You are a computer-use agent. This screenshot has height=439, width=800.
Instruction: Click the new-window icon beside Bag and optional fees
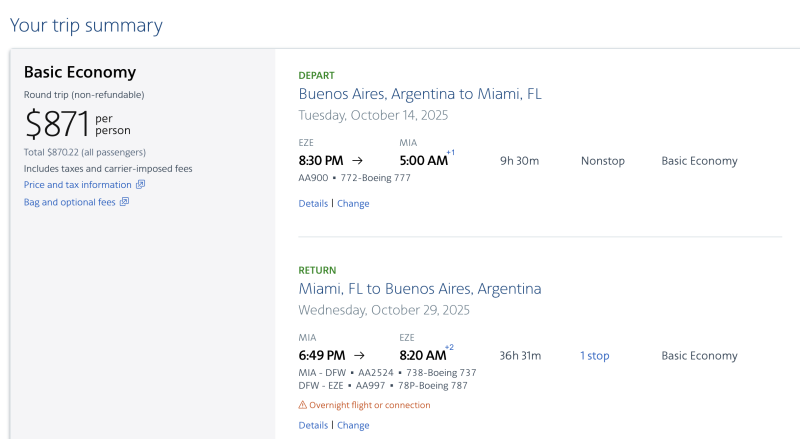(x=124, y=202)
